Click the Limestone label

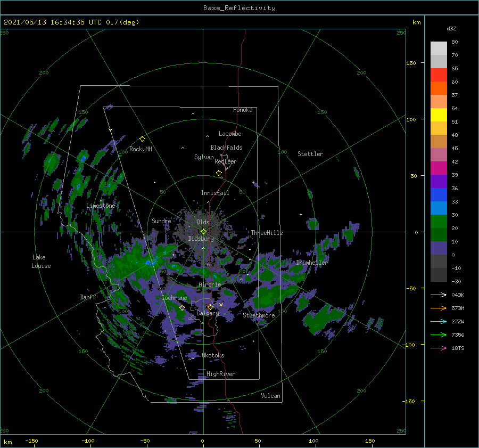(x=101, y=206)
